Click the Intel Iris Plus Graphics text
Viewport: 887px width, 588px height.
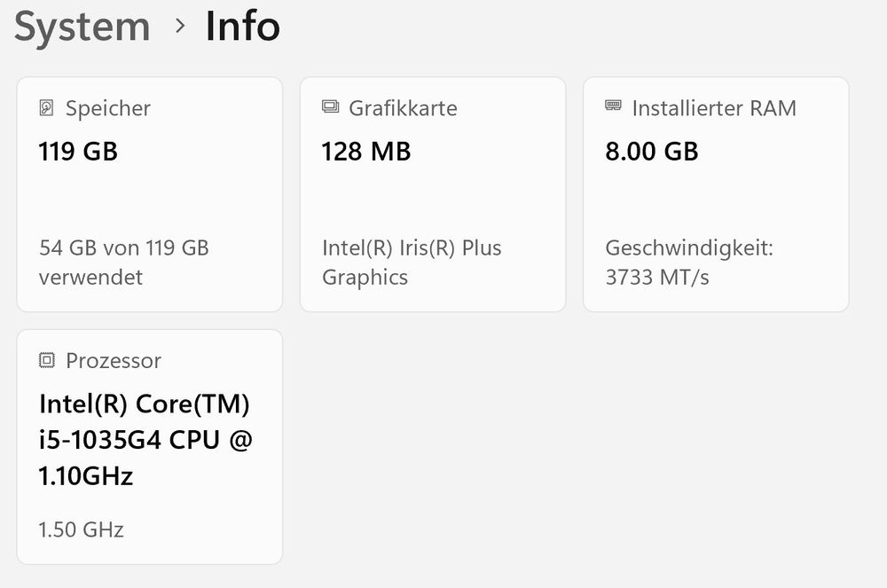[x=412, y=263]
